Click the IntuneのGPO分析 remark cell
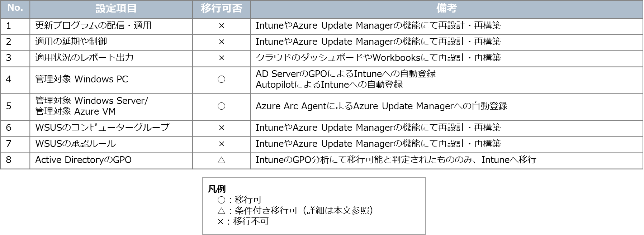 click(396, 160)
